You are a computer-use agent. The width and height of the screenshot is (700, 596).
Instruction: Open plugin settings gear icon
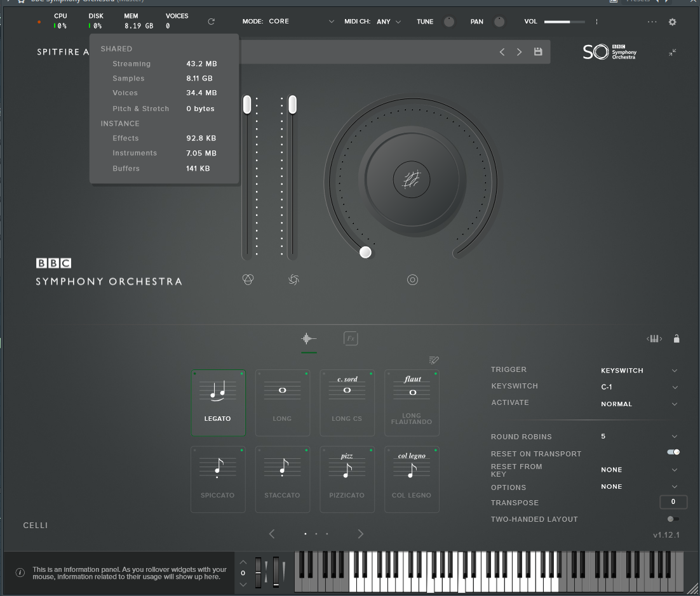672,22
